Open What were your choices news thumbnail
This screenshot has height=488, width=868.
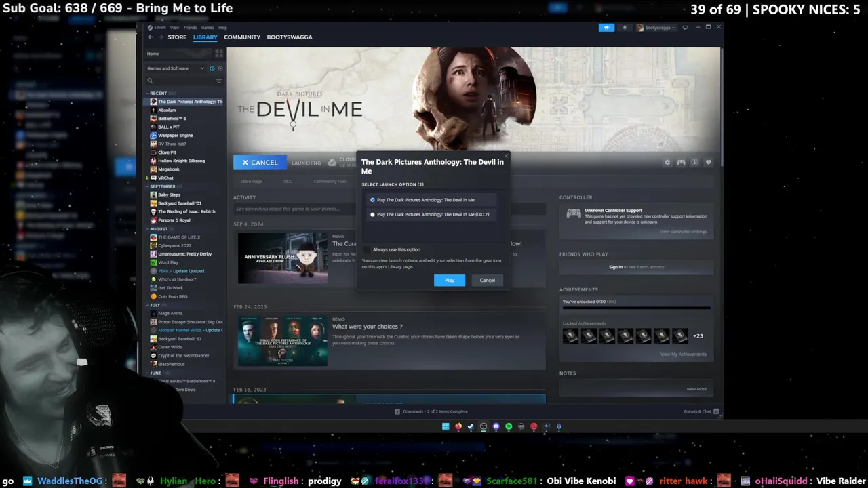click(283, 340)
